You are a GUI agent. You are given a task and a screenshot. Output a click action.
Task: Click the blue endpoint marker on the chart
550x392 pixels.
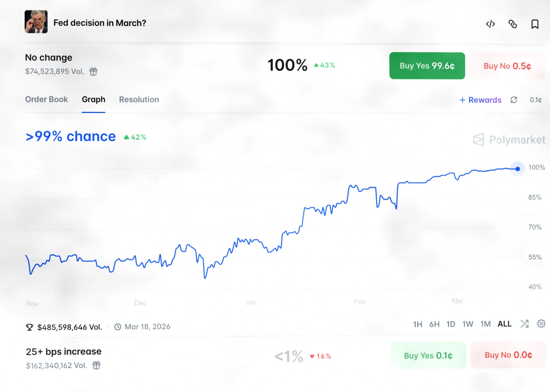(518, 169)
